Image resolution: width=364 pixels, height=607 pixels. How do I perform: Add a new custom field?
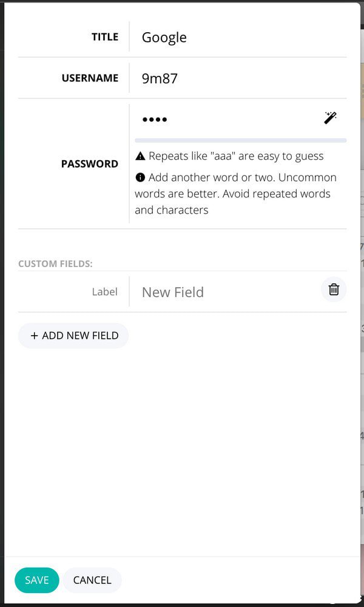73,336
